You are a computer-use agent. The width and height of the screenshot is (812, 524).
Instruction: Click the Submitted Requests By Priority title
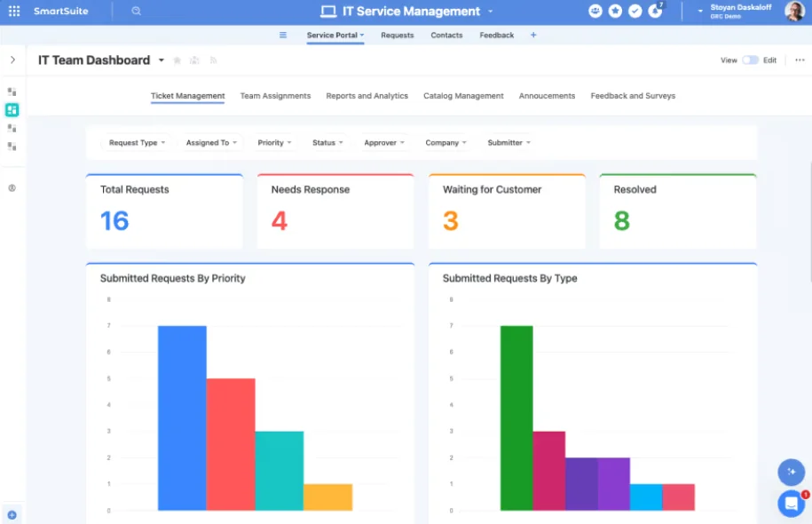pos(172,278)
